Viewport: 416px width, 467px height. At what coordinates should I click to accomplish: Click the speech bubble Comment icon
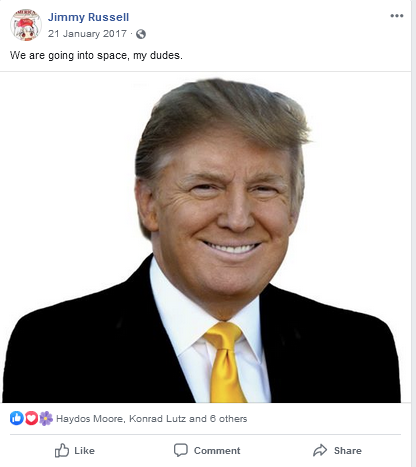coord(181,450)
